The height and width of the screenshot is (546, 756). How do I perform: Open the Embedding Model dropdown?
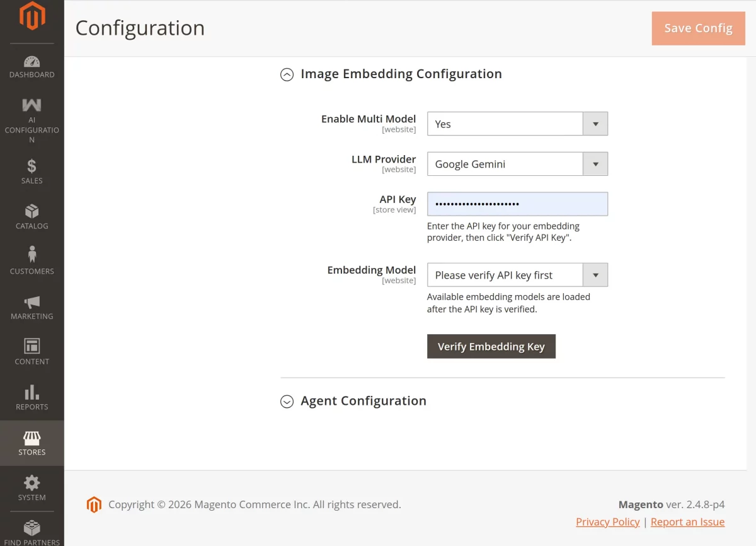pos(517,275)
